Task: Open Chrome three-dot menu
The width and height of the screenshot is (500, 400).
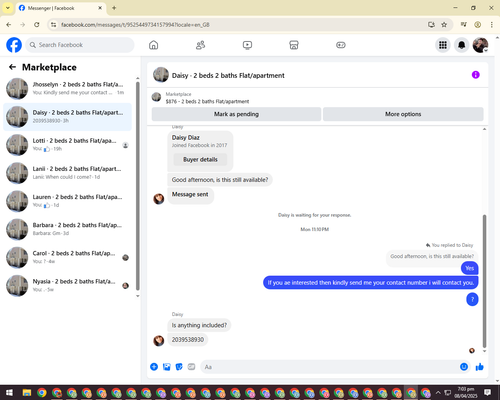Action: click(492, 24)
